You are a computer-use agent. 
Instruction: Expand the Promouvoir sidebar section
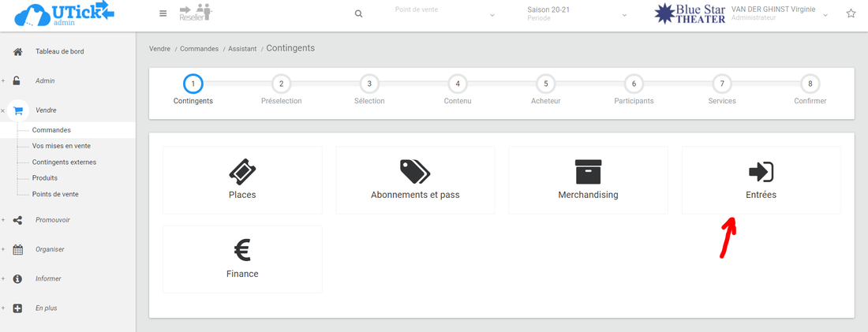click(52, 220)
